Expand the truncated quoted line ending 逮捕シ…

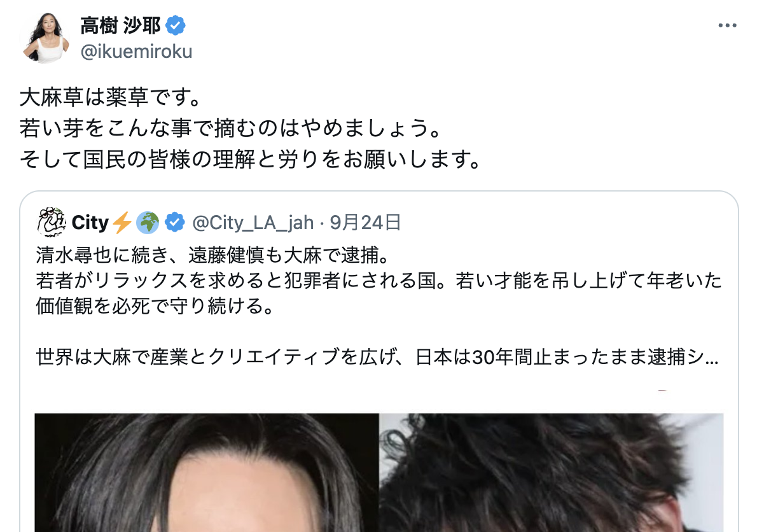(377, 357)
